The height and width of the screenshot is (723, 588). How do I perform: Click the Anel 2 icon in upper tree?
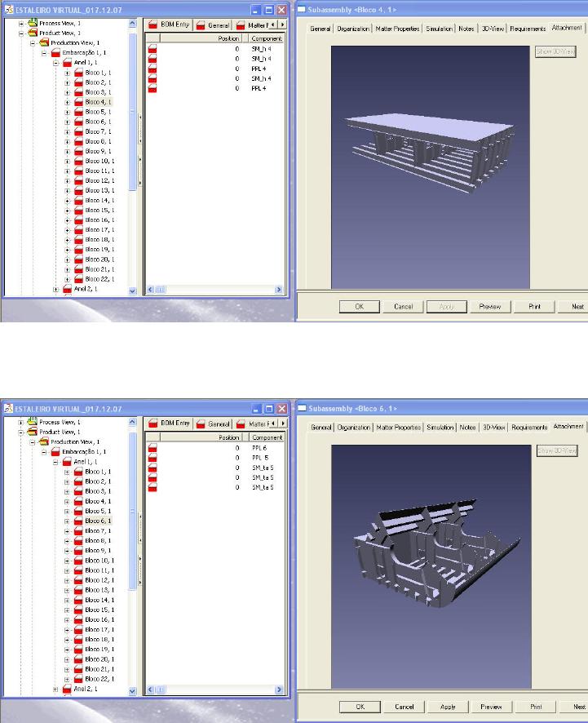(67, 289)
